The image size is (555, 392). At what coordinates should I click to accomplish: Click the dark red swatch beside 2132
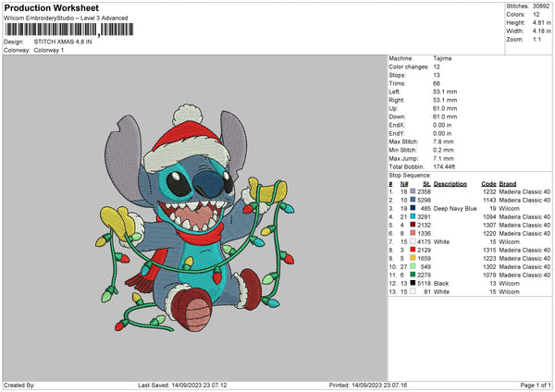coord(413,225)
